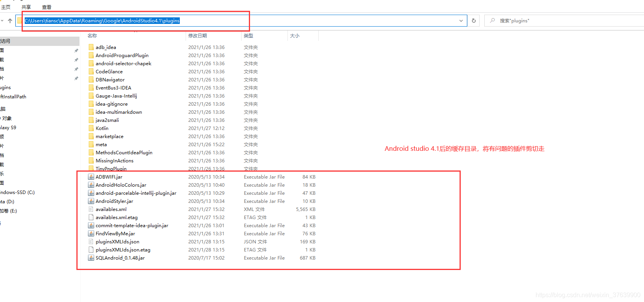Click the 687 KB size value

(x=308, y=258)
